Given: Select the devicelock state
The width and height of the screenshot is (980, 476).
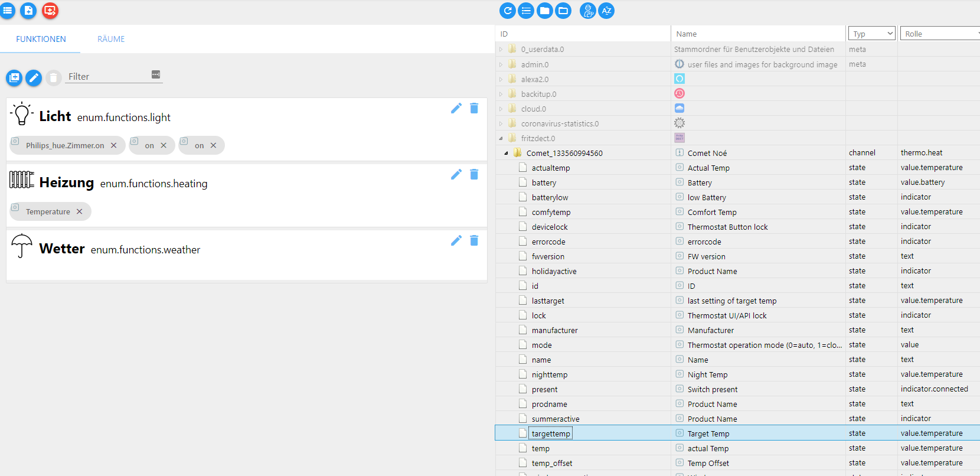Looking at the screenshot, I should click(550, 227).
